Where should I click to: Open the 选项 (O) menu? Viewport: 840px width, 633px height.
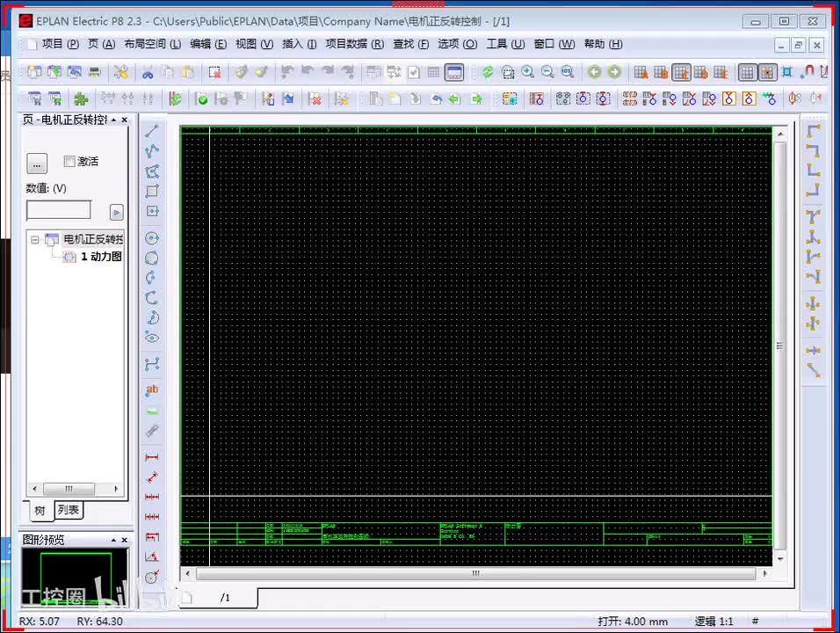457,44
